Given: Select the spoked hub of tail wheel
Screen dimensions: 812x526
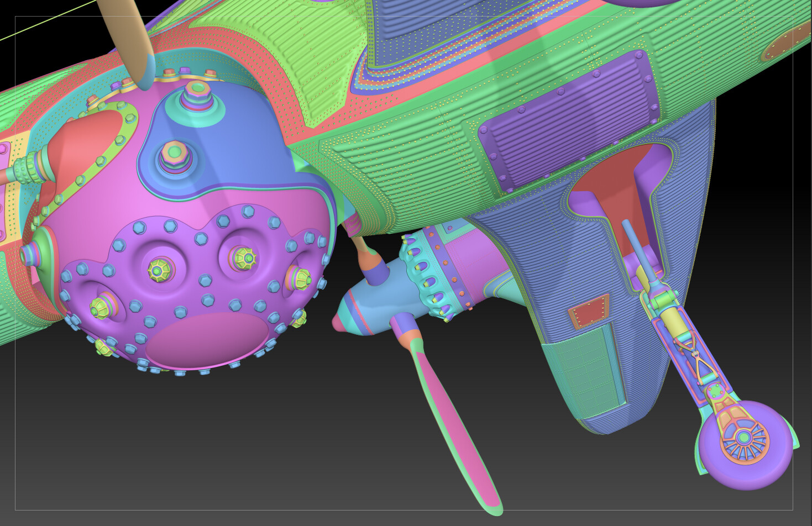Looking at the screenshot, I should pos(743,438).
